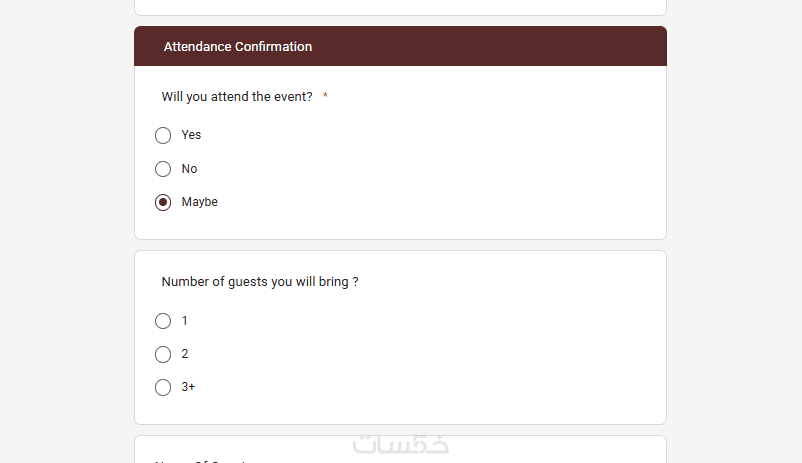Click the 'Yes' option label

(191, 135)
